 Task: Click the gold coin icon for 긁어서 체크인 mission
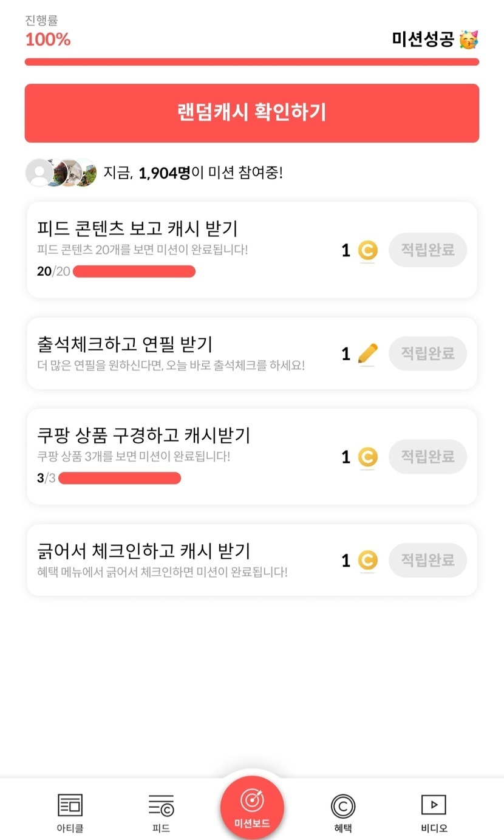coord(367,560)
